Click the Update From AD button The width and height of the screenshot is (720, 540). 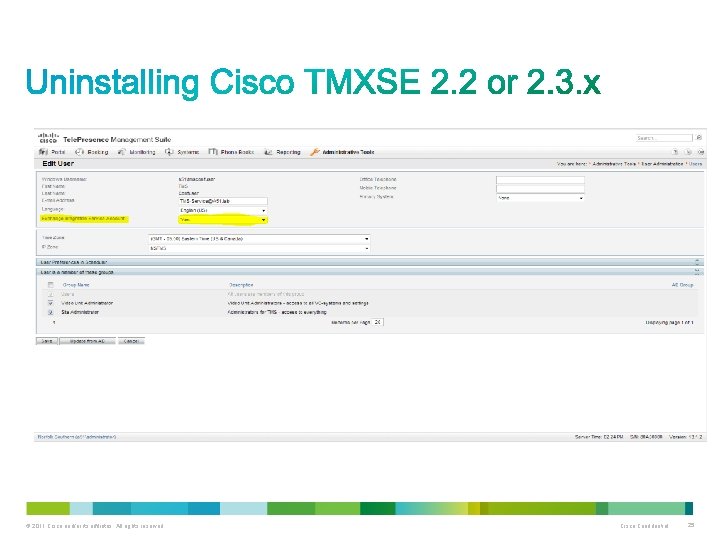pos(87,341)
